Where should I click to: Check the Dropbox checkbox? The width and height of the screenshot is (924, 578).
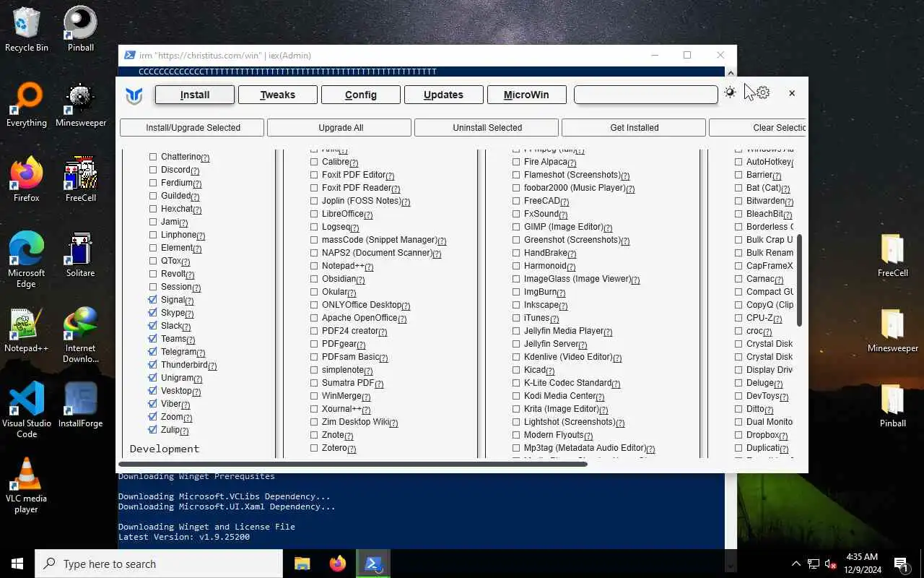(x=738, y=435)
